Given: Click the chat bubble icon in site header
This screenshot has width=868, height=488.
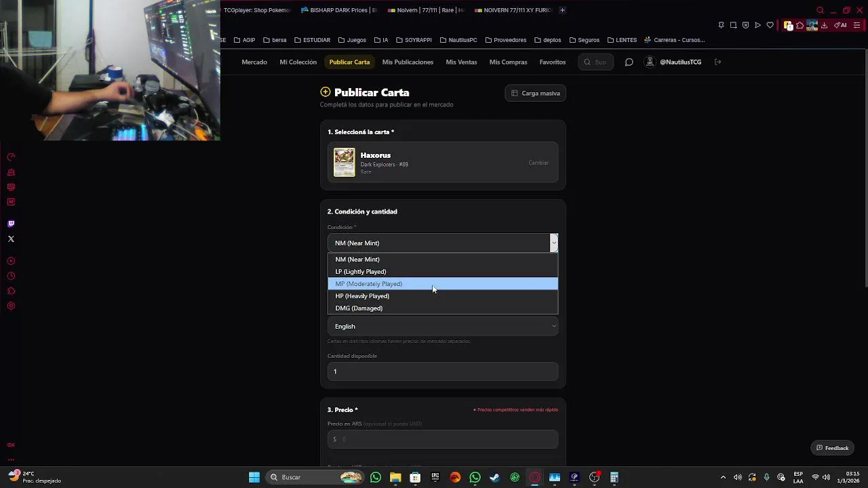Looking at the screenshot, I should (x=629, y=62).
